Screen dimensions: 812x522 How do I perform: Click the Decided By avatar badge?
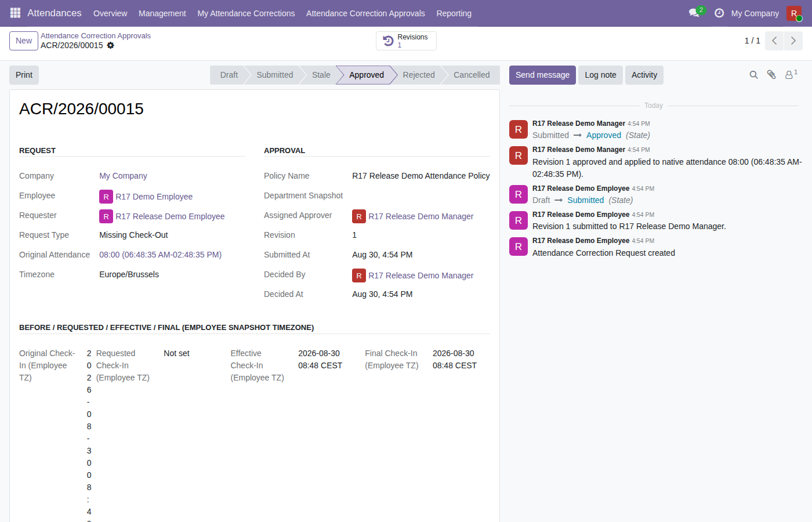[359, 275]
